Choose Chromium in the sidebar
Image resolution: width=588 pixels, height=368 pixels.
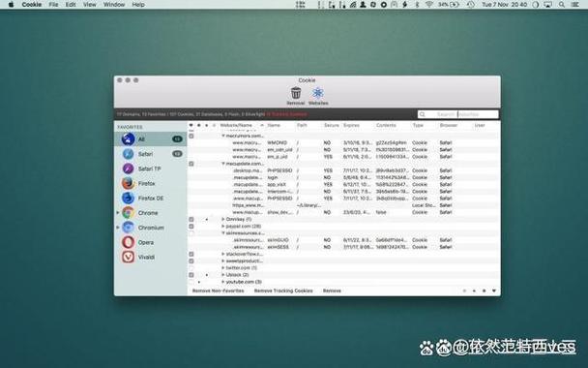150,228
